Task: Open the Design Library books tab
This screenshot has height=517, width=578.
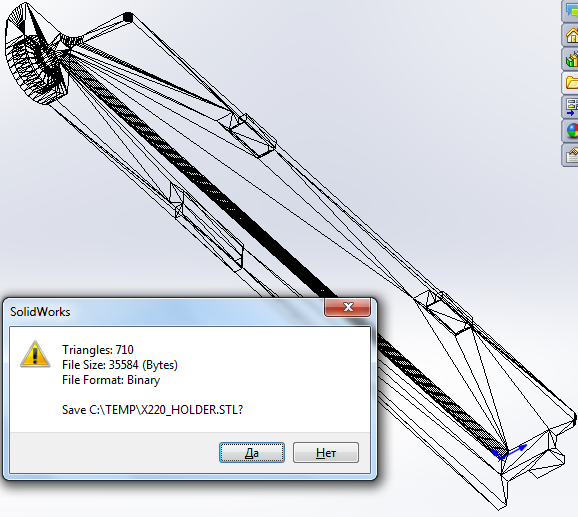Action: tap(570, 59)
